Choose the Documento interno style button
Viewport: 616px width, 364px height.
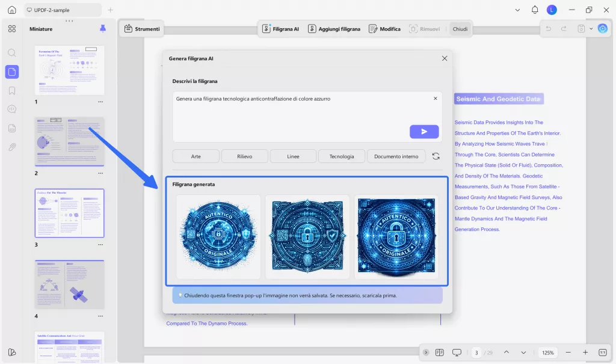(x=396, y=156)
